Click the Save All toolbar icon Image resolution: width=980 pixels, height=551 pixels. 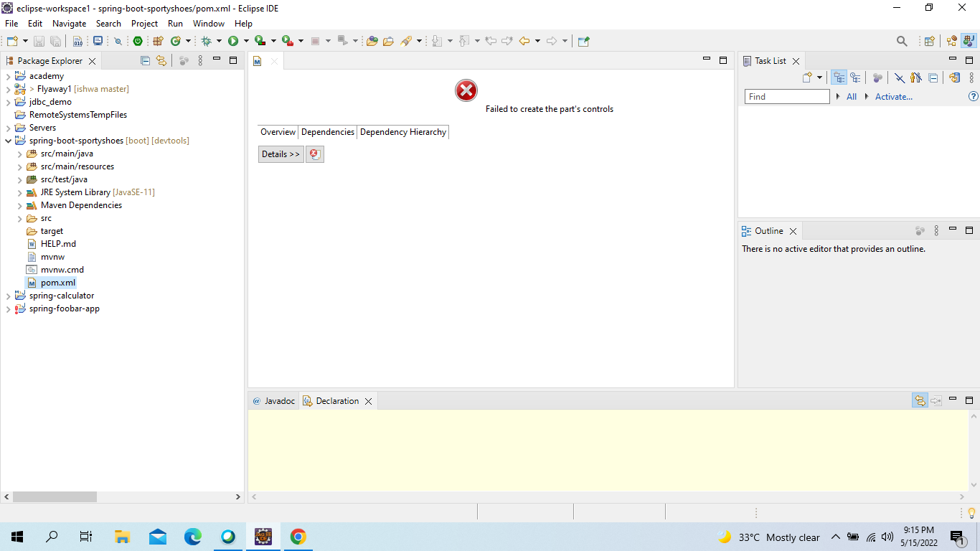(x=55, y=41)
